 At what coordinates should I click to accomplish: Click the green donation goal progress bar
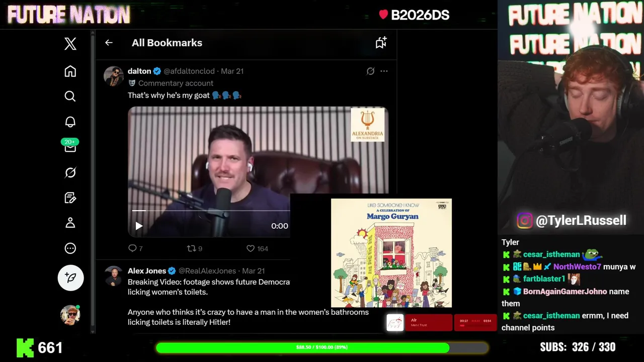coord(322,347)
